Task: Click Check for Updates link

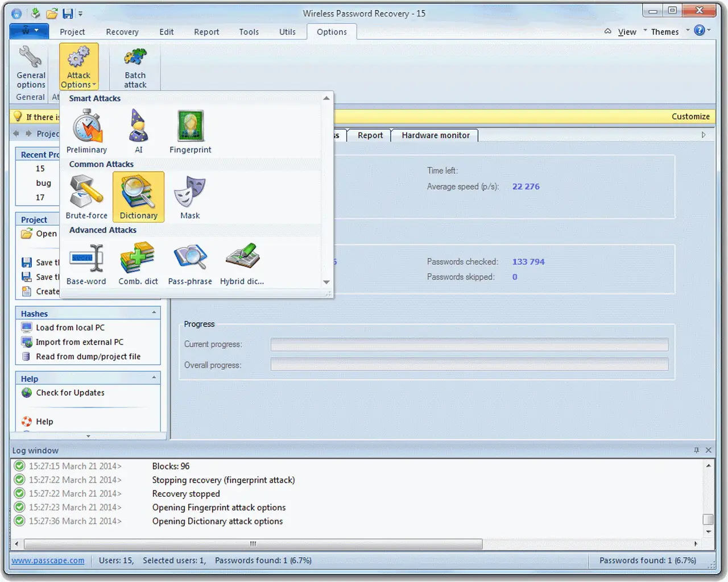Action: tap(71, 393)
